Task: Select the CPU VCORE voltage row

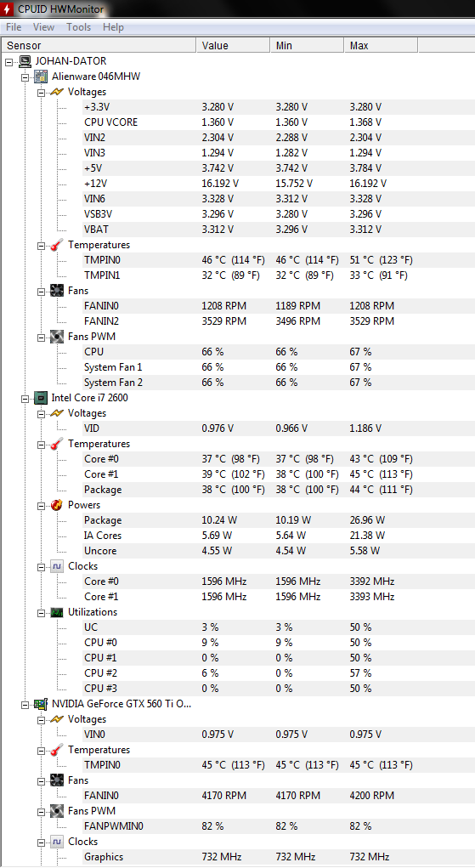Action: tap(238, 122)
